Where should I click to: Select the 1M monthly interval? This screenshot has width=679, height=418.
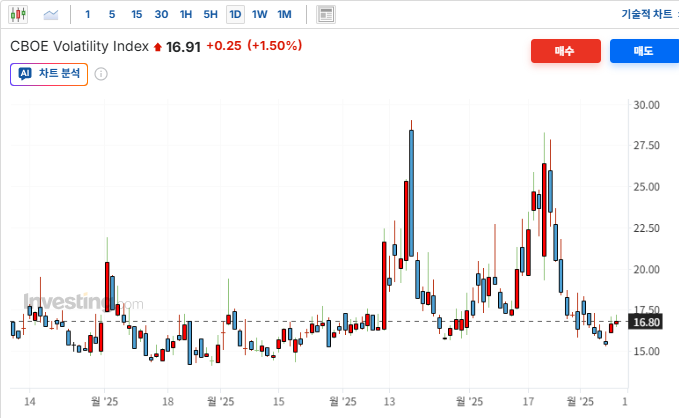pos(284,14)
